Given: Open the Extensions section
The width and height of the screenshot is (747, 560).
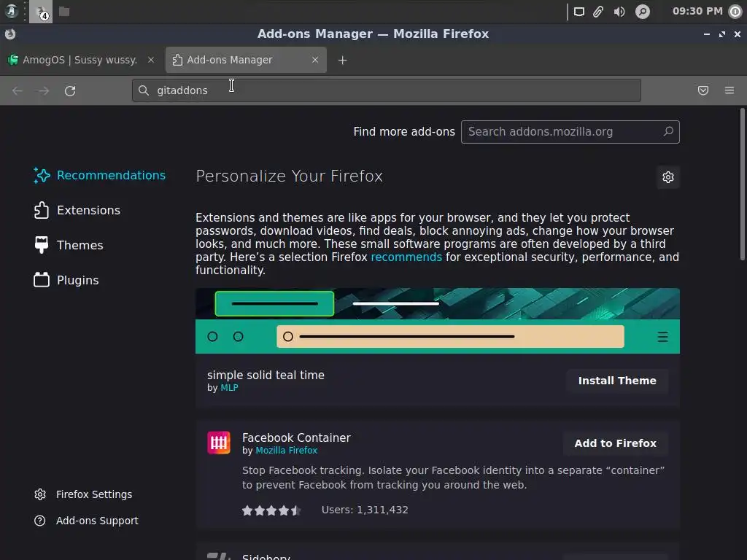Looking at the screenshot, I should (x=77, y=210).
